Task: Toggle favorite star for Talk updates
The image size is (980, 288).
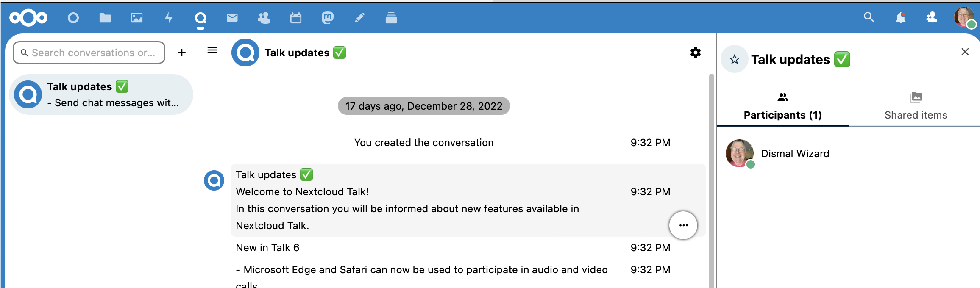Action: (x=735, y=59)
